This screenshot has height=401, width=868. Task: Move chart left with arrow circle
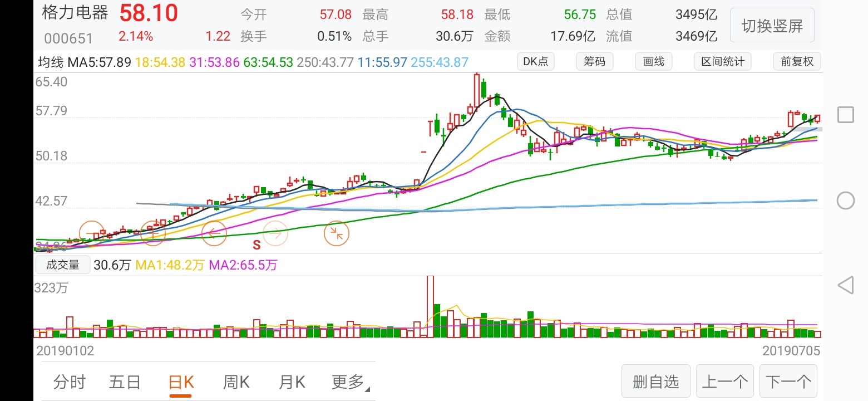click(x=214, y=234)
